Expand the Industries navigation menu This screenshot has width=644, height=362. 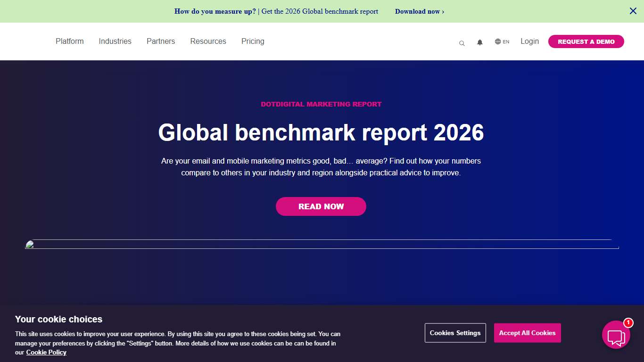115,41
